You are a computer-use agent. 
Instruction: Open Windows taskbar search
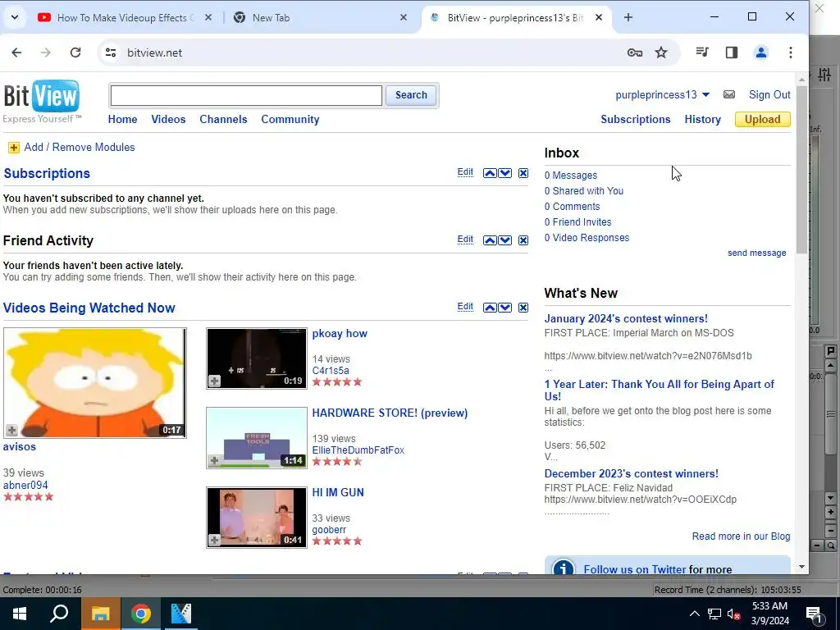(59, 614)
